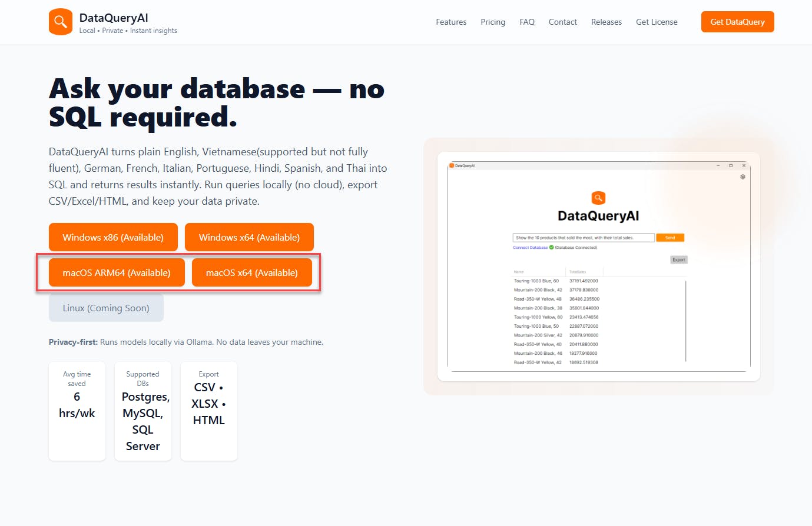Click the app preview screenshot image
The width and height of the screenshot is (812, 526).
[599, 267]
